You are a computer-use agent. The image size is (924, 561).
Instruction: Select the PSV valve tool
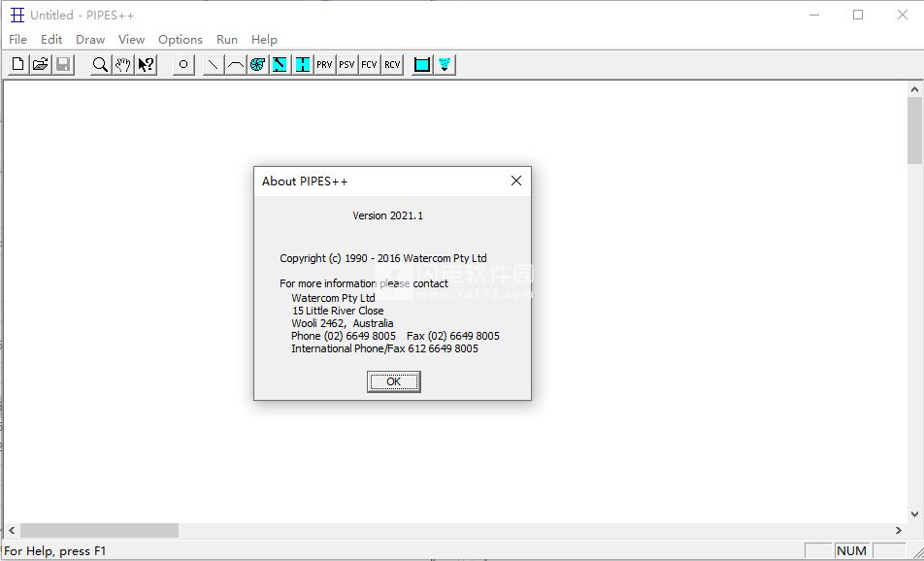(347, 64)
